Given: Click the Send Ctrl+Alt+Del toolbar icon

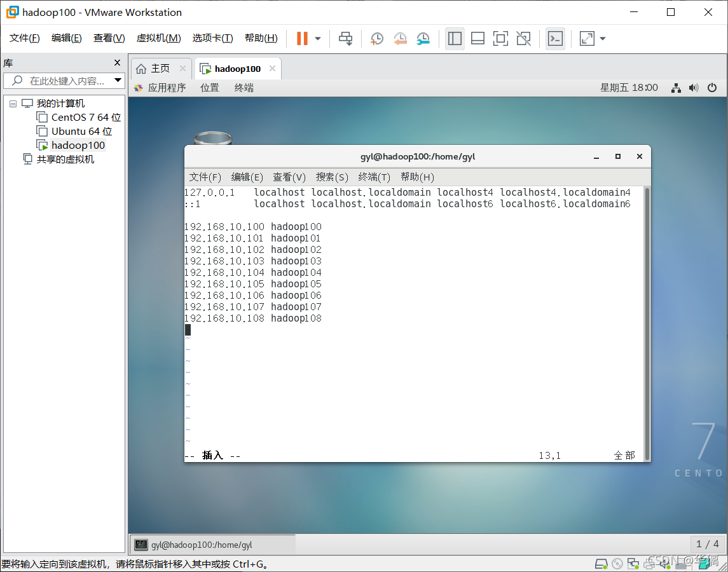Looking at the screenshot, I should tap(345, 38).
